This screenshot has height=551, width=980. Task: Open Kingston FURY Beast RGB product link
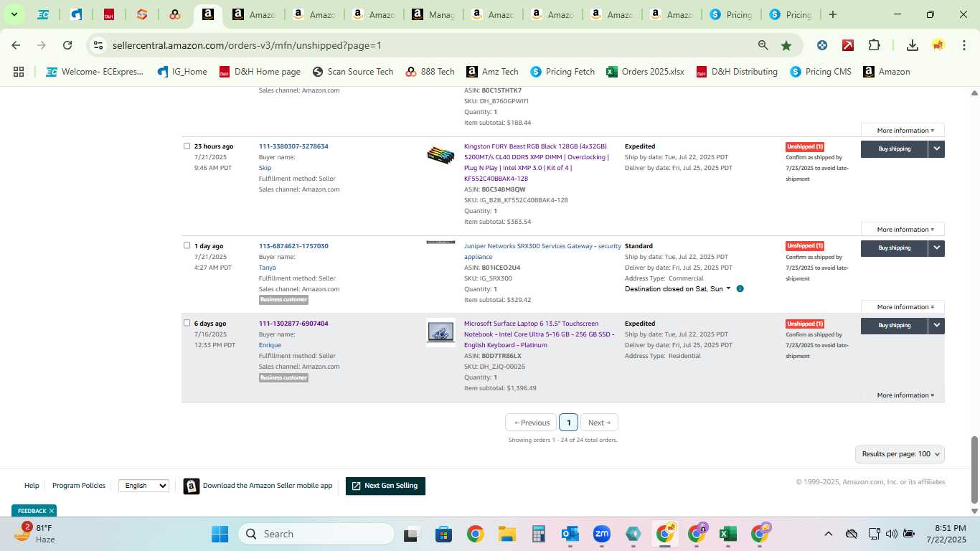[537, 162]
